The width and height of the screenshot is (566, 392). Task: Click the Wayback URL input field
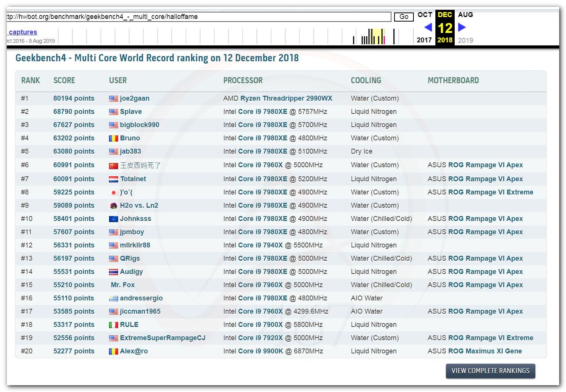coord(199,17)
